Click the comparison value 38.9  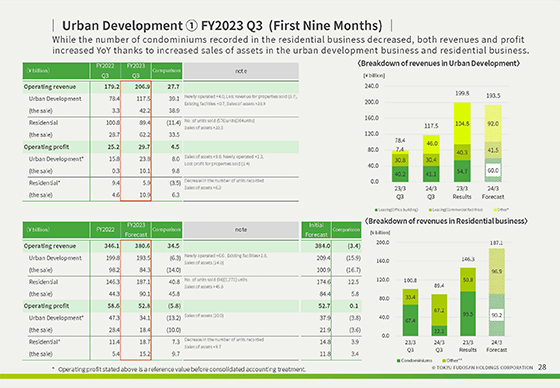click(174, 111)
